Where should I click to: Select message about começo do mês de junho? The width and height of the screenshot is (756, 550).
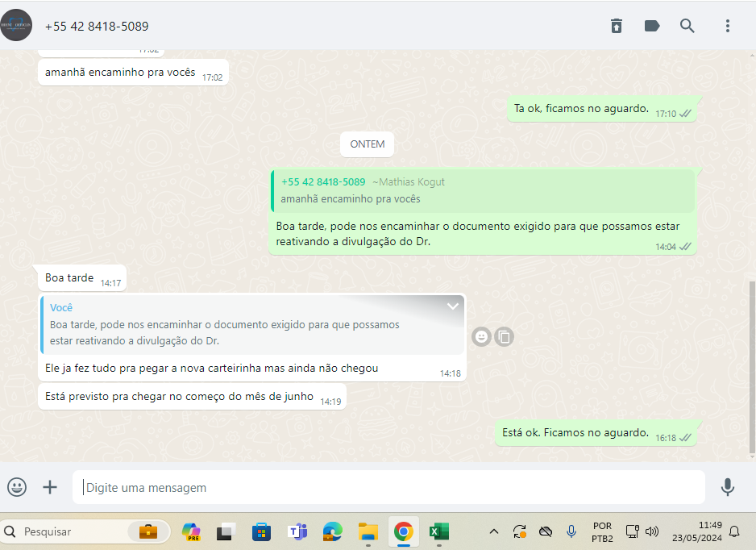pos(192,397)
